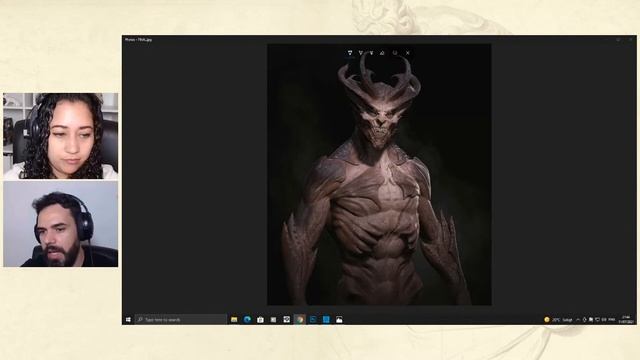This screenshot has width=640, height=360.
Task: Select the eraser tool in drawing toolbar
Action: click(382, 53)
